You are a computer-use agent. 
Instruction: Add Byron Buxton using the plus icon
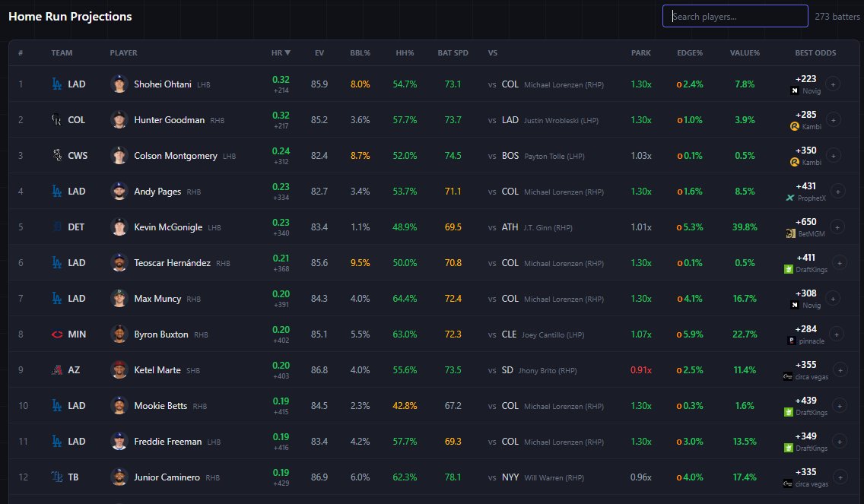837,334
